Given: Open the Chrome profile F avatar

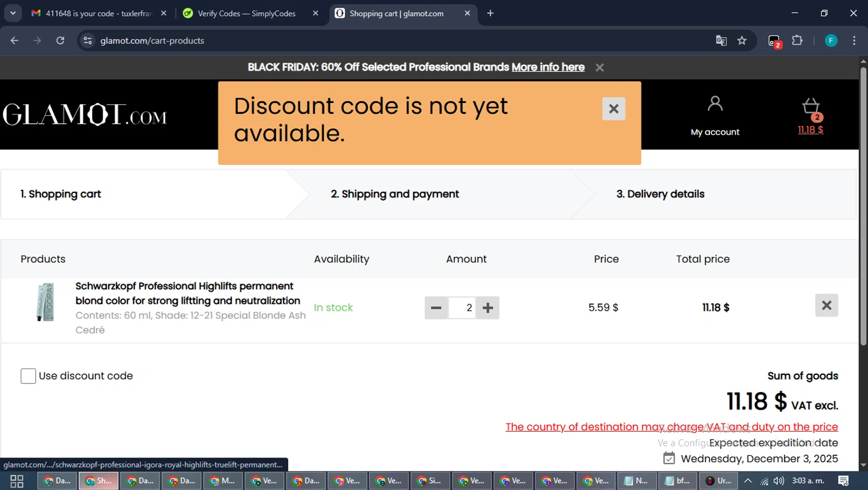Looking at the screenshot, I should pos(831,40).
